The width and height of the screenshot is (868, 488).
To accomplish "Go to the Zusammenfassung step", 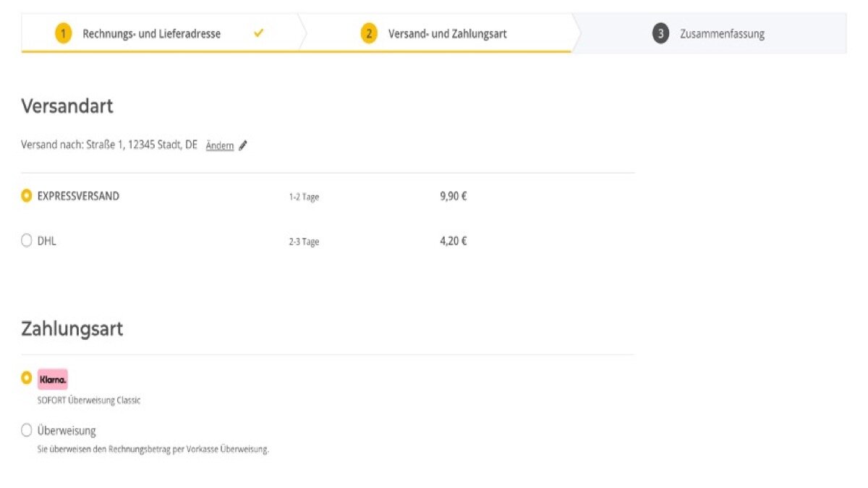I will point(710,33).
